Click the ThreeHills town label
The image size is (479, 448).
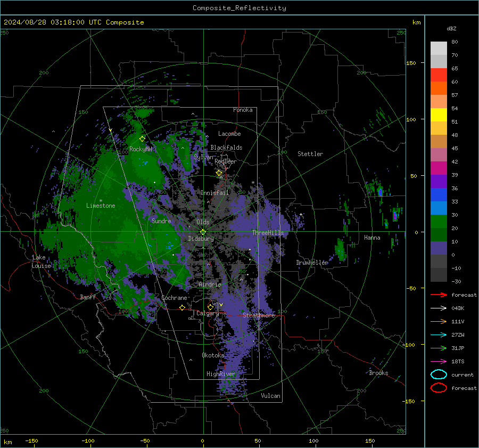click(x=268, y=233)
